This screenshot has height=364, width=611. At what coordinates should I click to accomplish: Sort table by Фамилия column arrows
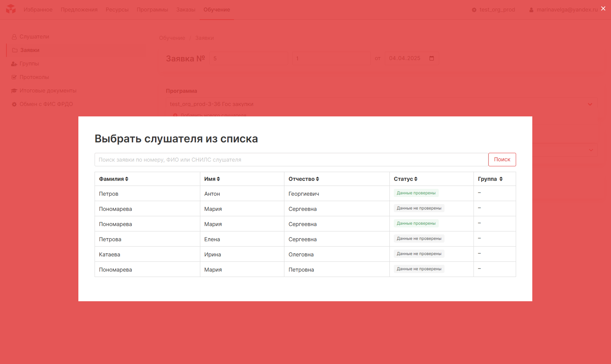click(x=127, y=179)
